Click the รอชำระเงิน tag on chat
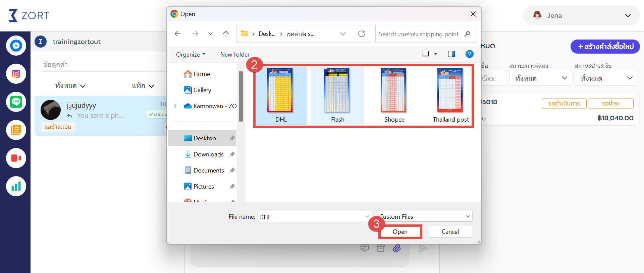This screenshot has height=273, width=644. [58, 127]
